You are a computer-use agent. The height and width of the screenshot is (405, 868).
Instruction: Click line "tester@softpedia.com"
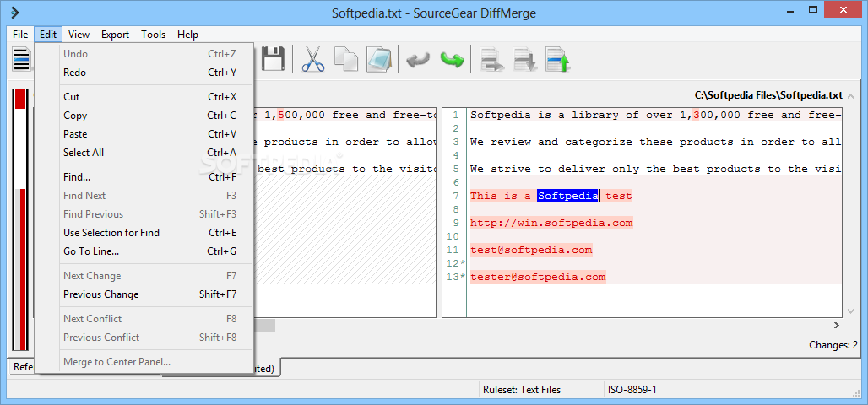538,277
